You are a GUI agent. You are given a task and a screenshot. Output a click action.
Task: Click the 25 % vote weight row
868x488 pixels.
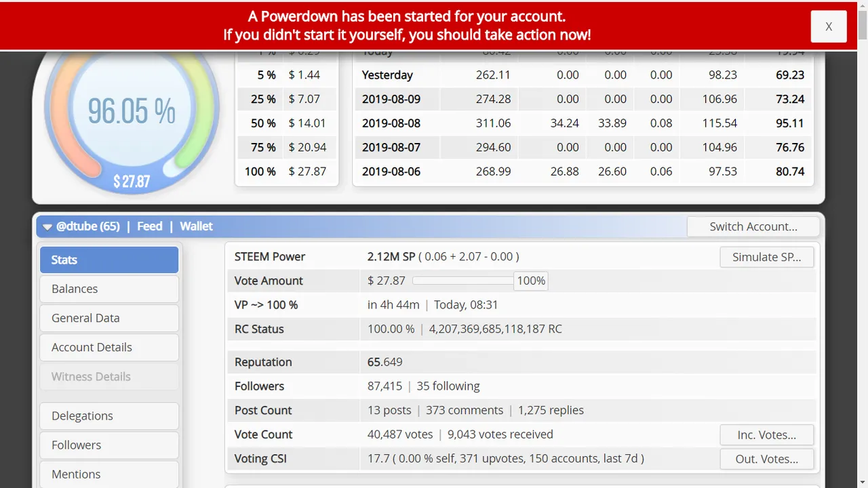click(x=286, y=99)
